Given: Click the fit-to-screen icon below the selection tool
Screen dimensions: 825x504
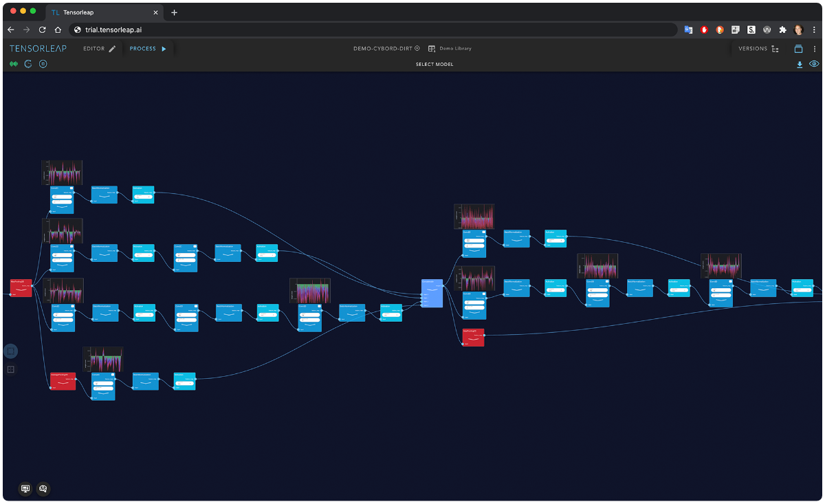Looking at the screenshot, I should click(x=10, y=369).
